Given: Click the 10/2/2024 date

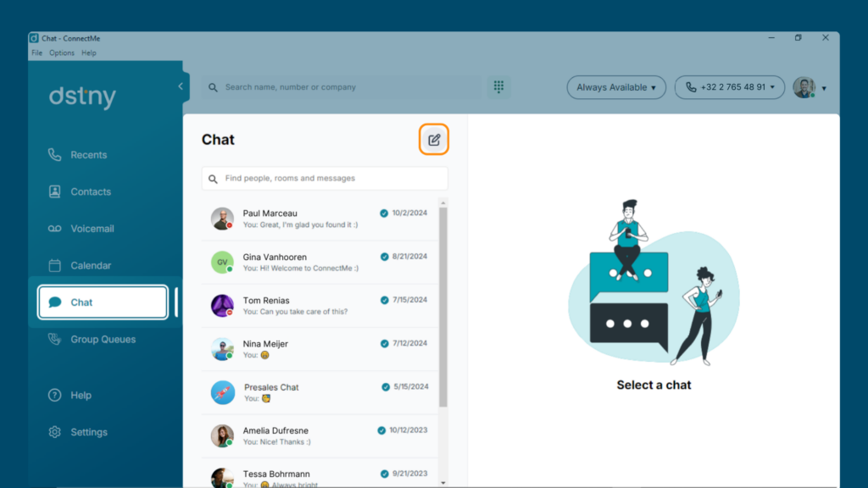Looking at the screenshot, I should tap(409, 213).
